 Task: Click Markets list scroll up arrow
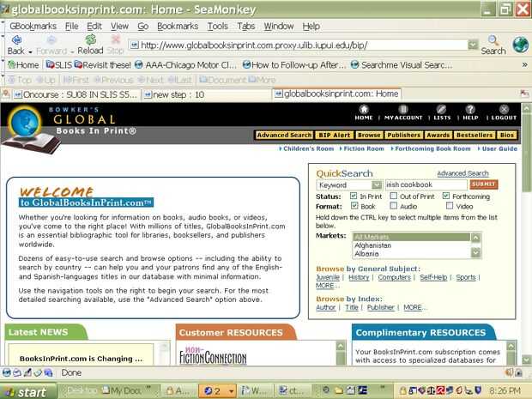[475, 238]
